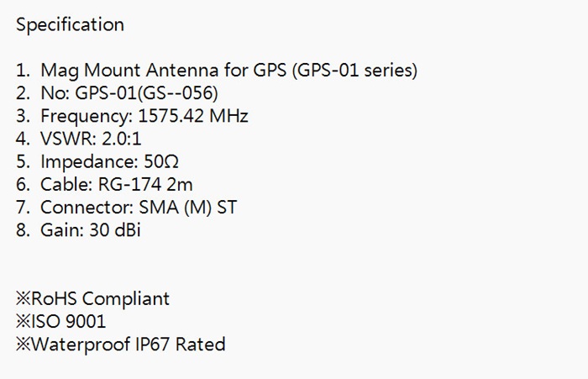588x379 pixels.
Task: Click the Specification heading
Action: (x=70, y=25)
